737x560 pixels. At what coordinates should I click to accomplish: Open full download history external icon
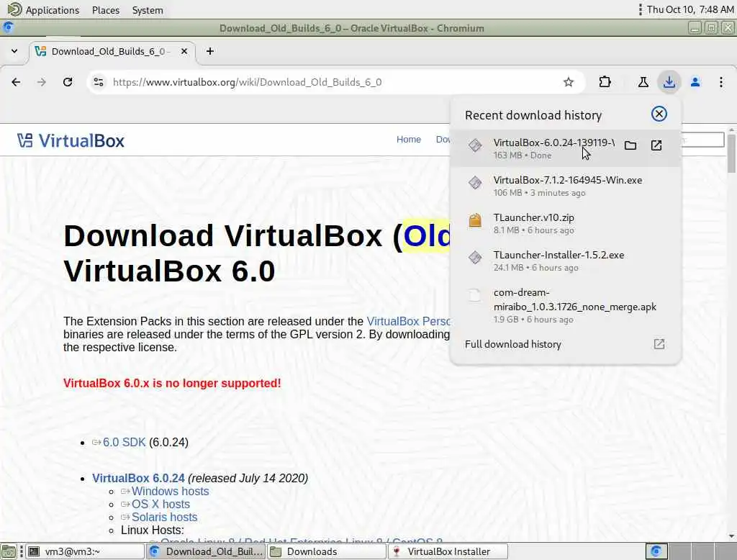coord(659,344)
